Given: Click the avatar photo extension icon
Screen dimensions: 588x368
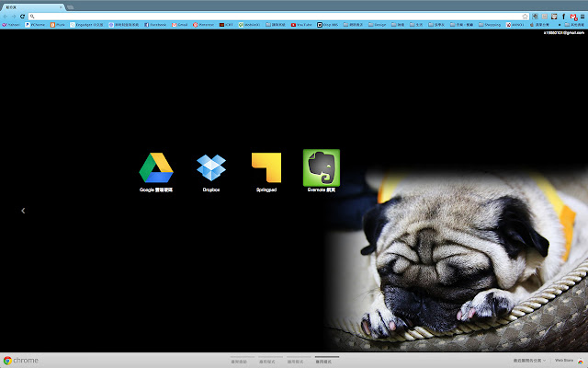Looking at the screenshot, I should pos(554,17).
